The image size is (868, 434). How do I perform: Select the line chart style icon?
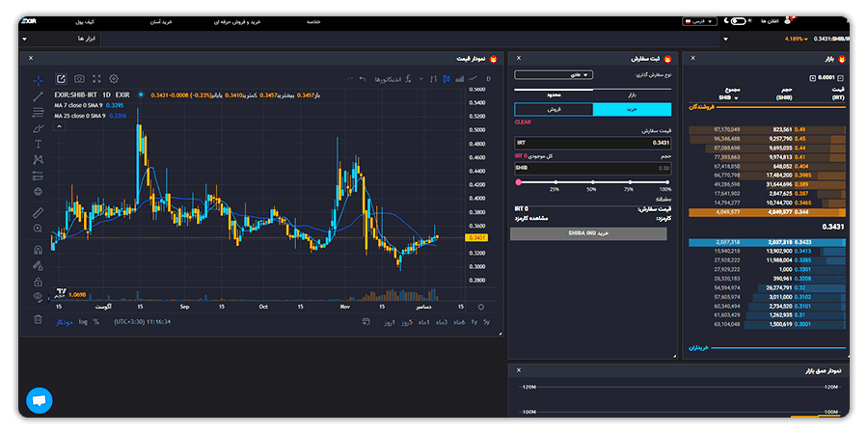point(473,79)
